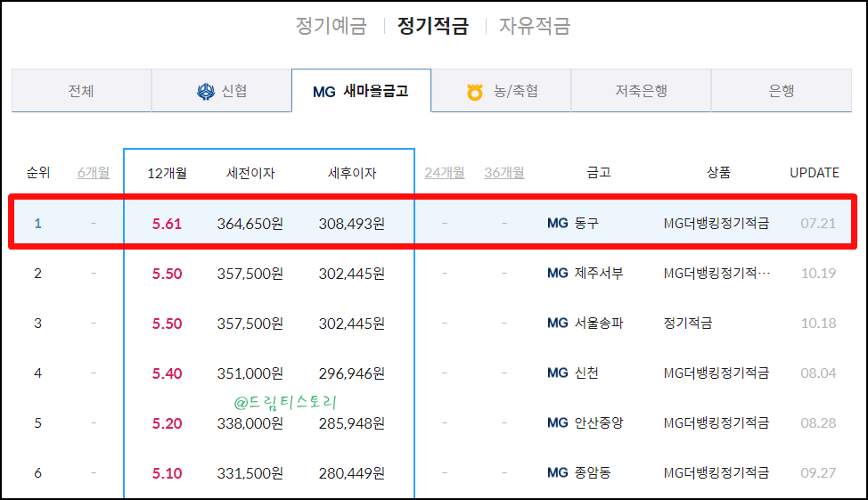Click update date 07.21
This screenshot has height=500, width=868.
click(818, 223)
